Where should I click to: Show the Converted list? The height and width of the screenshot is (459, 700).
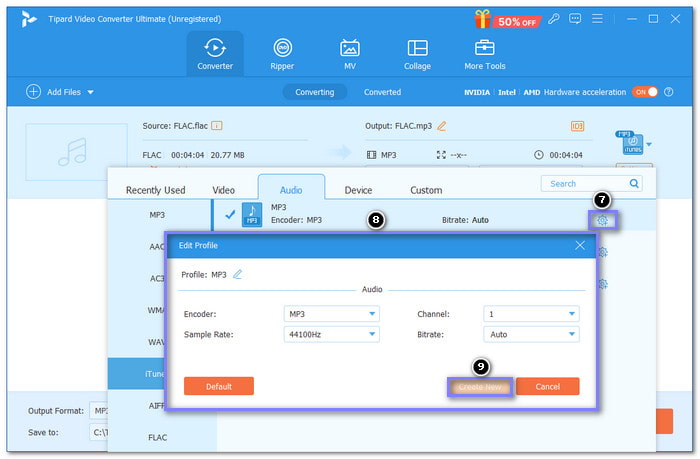(382, 92)
